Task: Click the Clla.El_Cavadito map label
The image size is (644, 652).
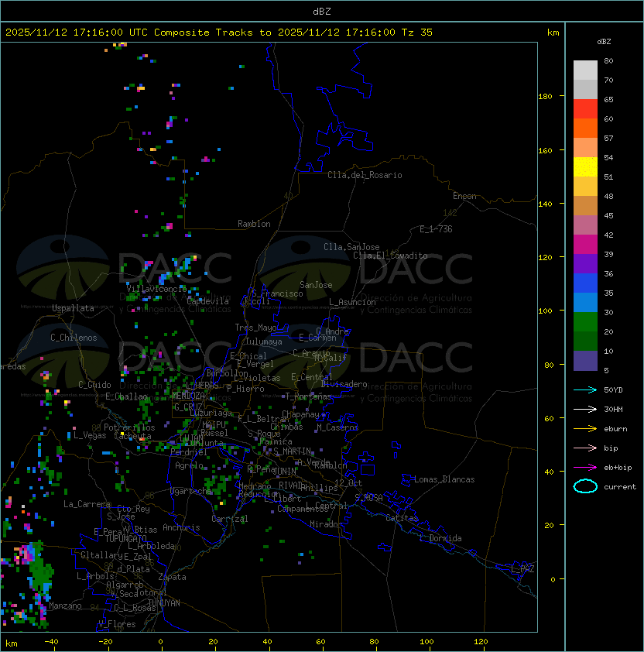Action: 390,256
